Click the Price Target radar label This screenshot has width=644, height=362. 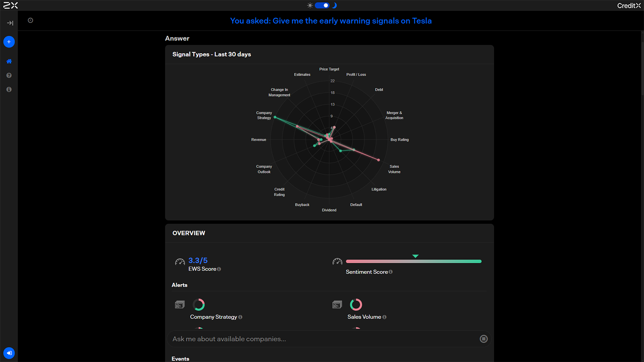(x=329, y=69)
